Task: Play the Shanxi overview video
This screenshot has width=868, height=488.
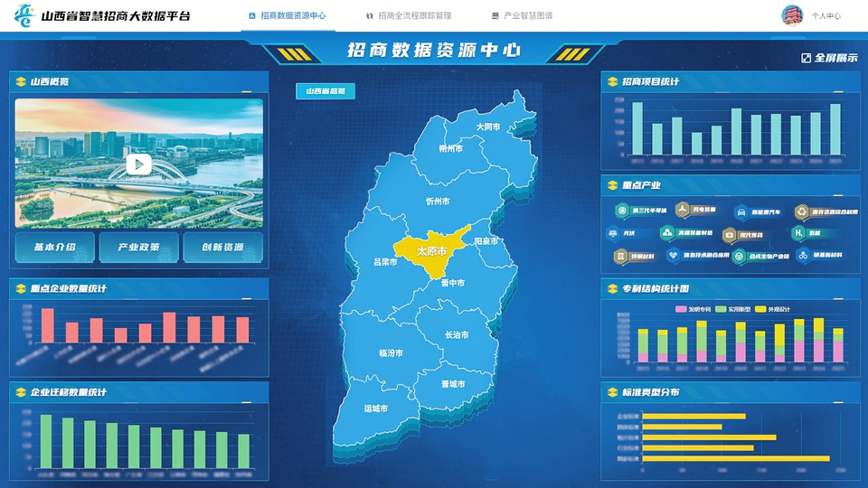Action: pos(138,164)
